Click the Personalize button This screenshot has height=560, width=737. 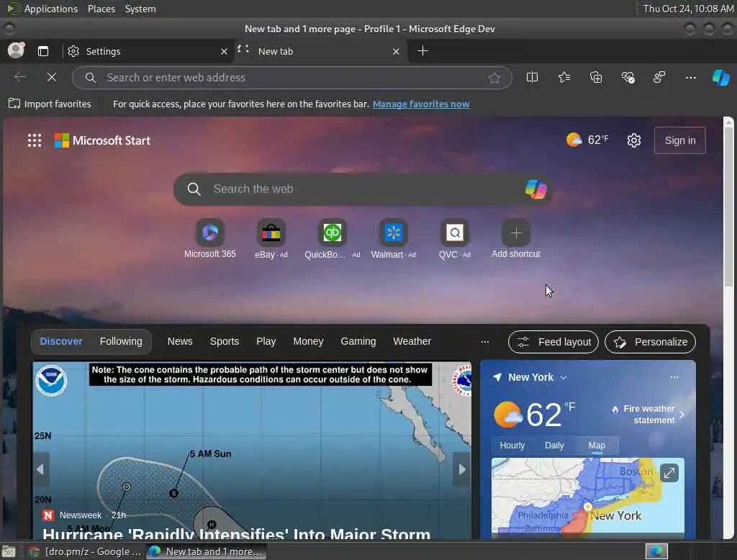click(650, 342)
